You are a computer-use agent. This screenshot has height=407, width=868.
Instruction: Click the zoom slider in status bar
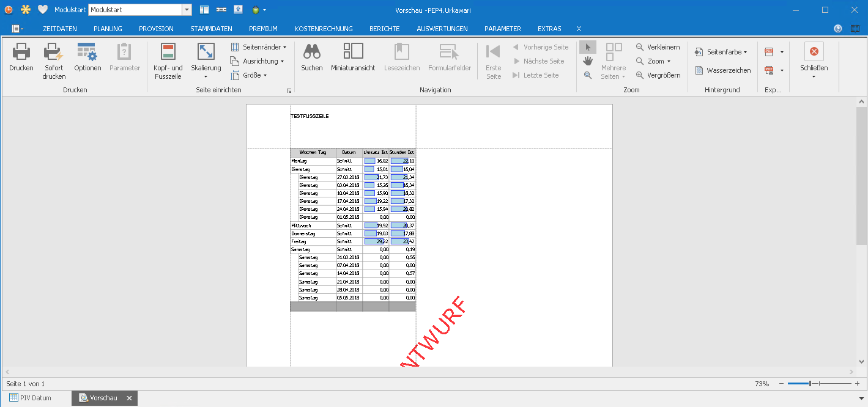pos(810,384)
